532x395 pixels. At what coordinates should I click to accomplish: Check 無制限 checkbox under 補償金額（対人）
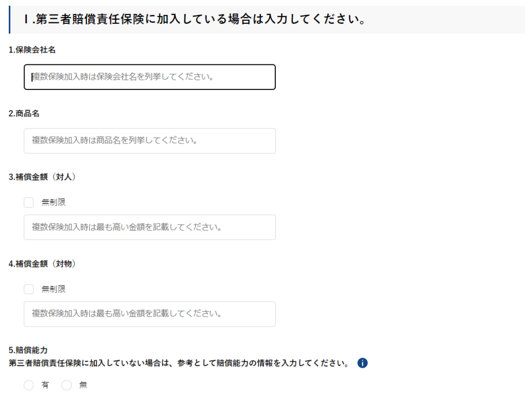[x=29, y=202]
